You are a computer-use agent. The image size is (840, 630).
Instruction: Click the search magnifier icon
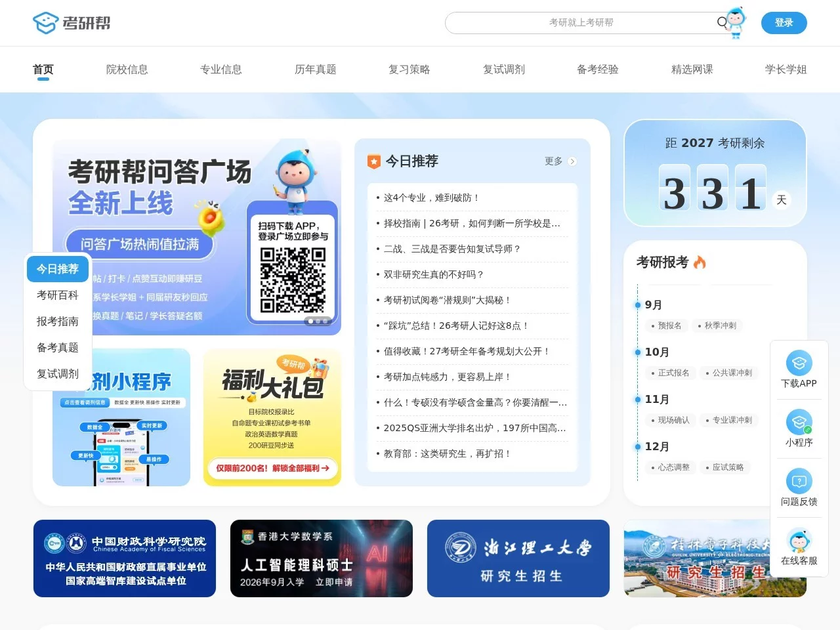point(722,22)
